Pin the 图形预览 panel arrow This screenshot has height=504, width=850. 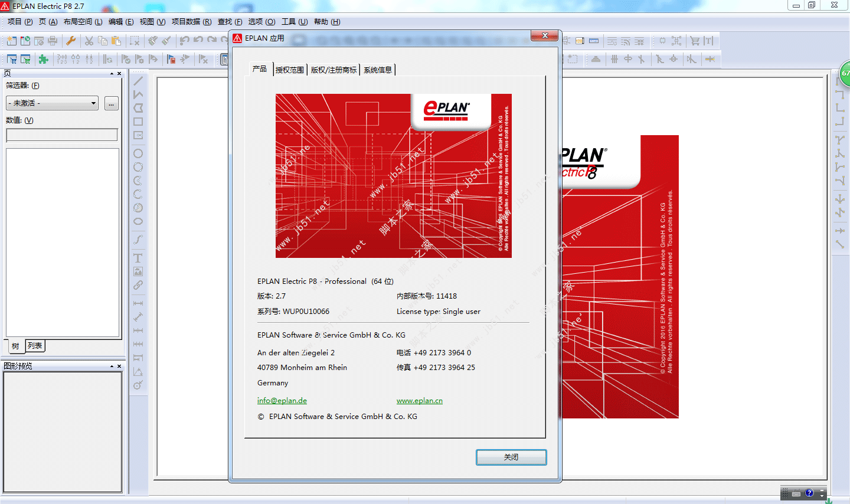click(x=112, y=366)
